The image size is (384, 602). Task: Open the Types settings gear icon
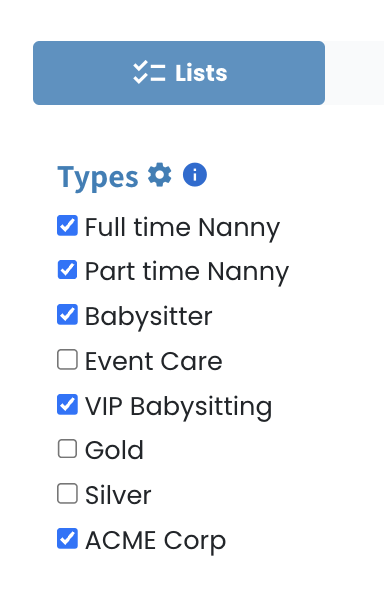point(160,175)
